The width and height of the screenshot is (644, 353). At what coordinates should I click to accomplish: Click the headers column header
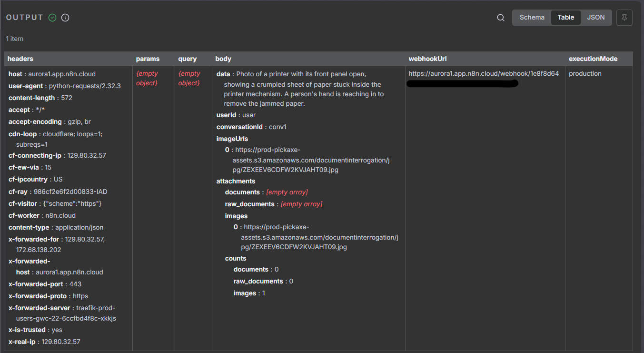point(20,59)
